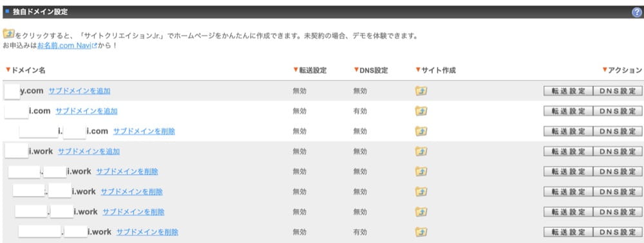Sort by ドメイン名 column header
644x243 pixels.
[25, 70]
